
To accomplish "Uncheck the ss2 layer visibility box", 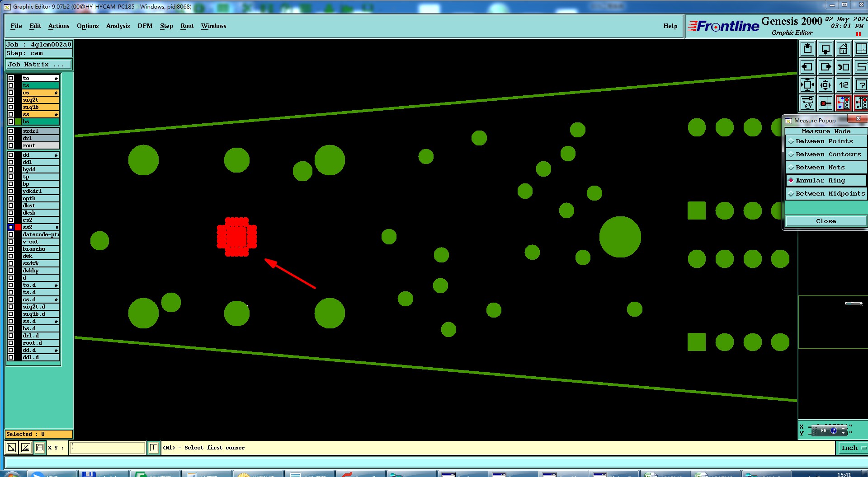I will point(11,227).
